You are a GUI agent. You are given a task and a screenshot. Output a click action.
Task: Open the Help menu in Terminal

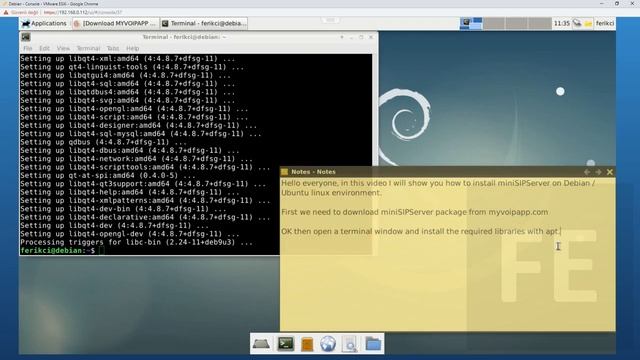click(x=132, y=48)
